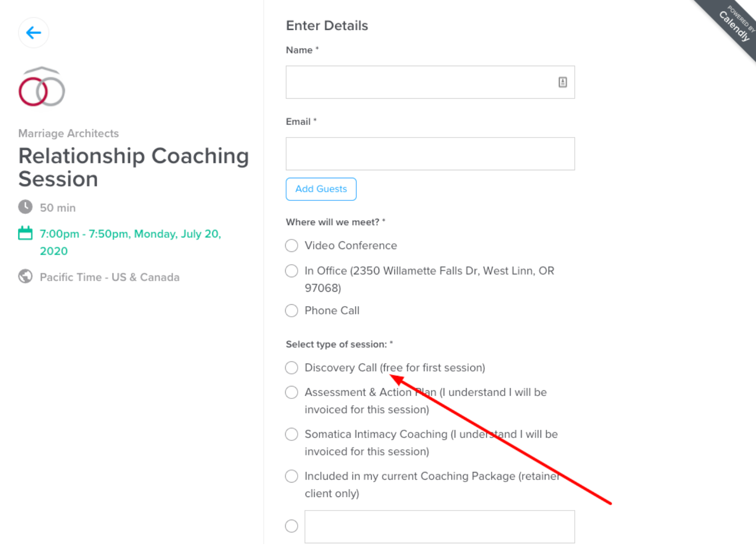Screen dimensions: 756x547
Task: Click the Marriage Architects rings logo
Action: point(42,87)
